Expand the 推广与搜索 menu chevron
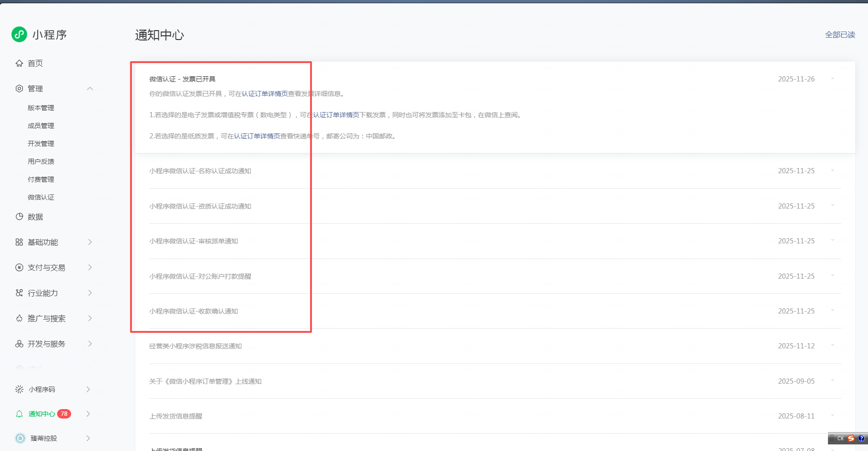Viewport: 868px width, 451px height. pyautogui.click(x=90, y=318)
